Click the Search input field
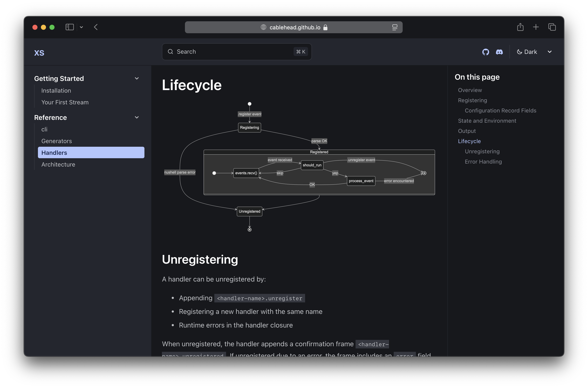This screenshot has width=588, height=388. [236, 52]
